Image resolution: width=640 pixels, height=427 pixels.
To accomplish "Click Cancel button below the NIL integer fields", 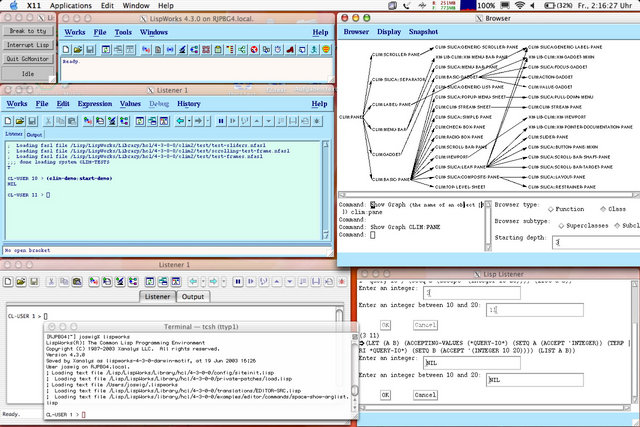I will point(425,395).
